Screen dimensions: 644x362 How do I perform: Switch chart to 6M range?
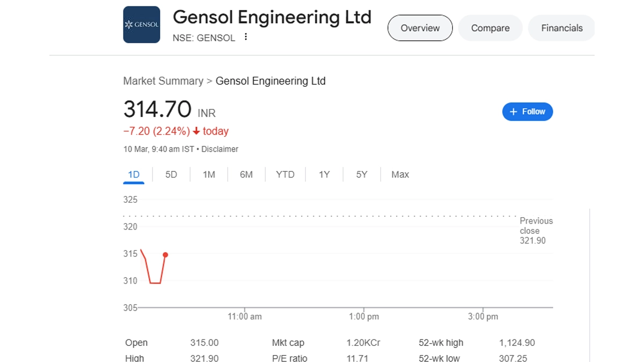(246, 174)
